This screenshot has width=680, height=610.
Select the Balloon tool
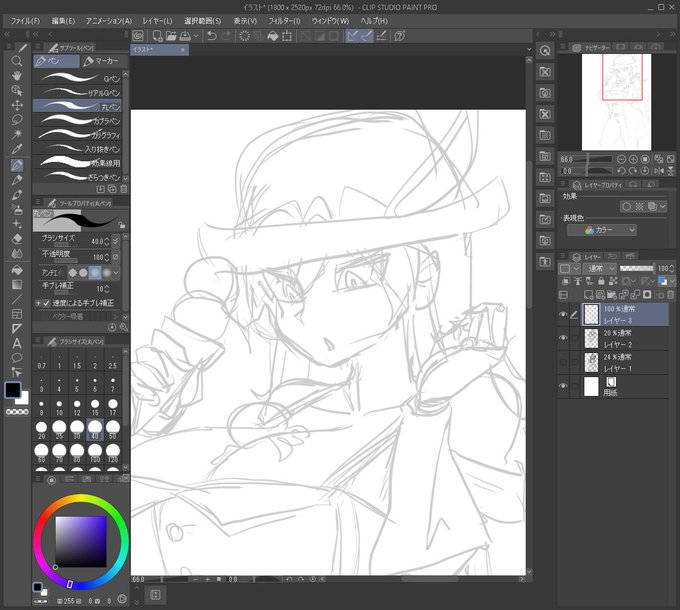point(16,358)
